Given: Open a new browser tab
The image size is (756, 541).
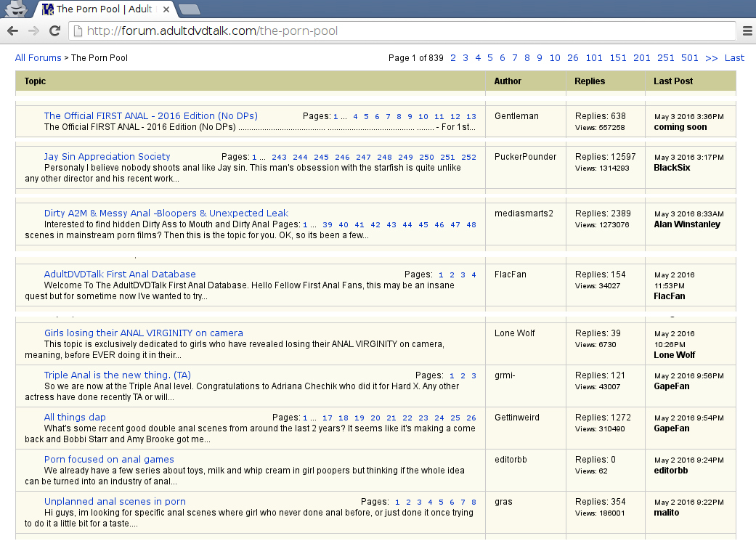Looking at the screenshot, I should coord(189,9).
